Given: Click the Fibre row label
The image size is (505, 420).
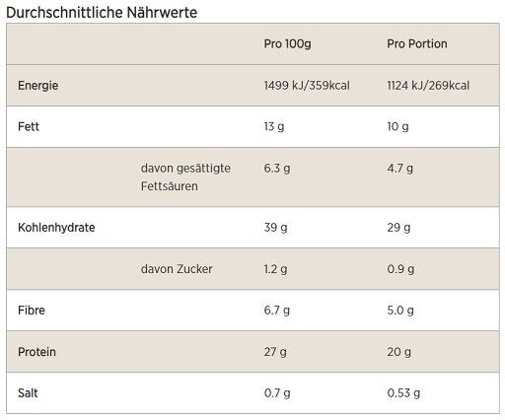Looking at the screenshot, I should (x=32, y=311).
